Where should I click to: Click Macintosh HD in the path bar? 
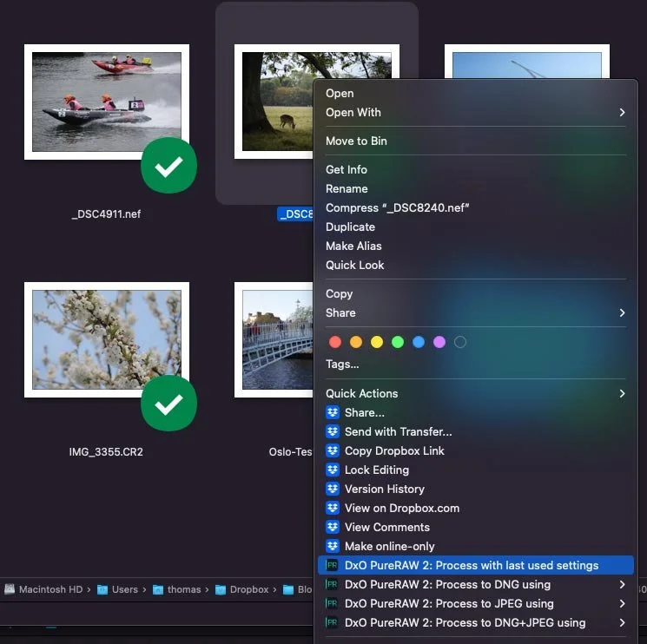tap(50, 589)
